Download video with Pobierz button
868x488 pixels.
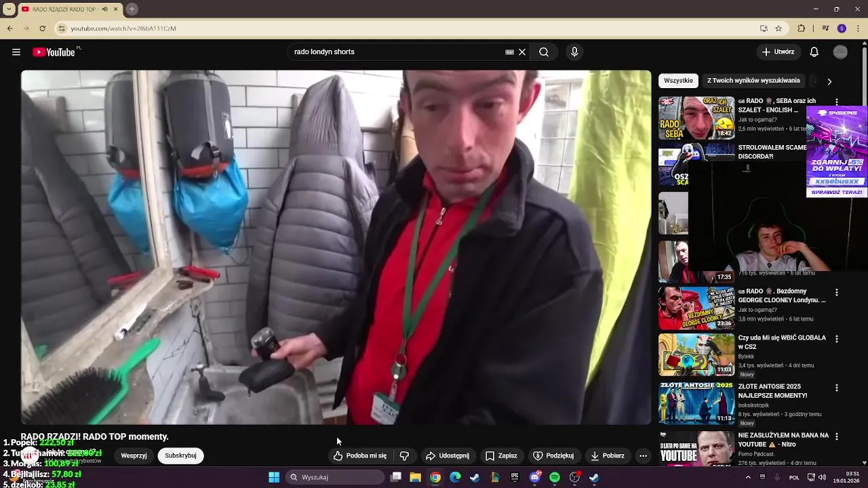click(x=607, y=455)
